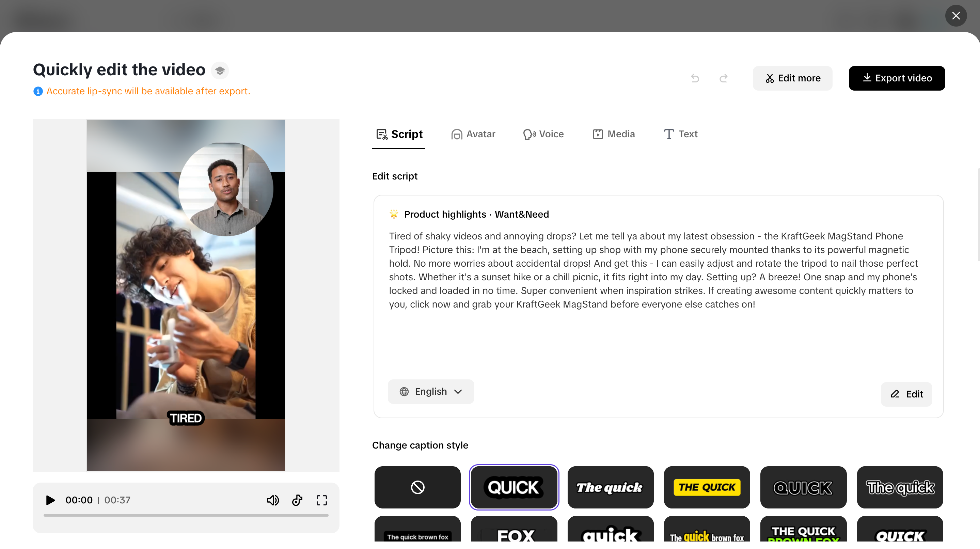Switch to the Voice tab
980x549 pixels.
pyautogui.click(x=543, y=134)
